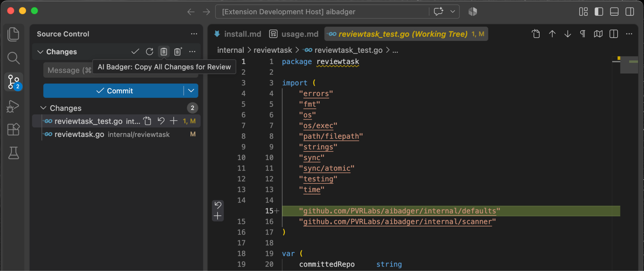The image size is (644, 271).
Task: Click the AI Badger icon with sparkle
Action: click(178, 51)
